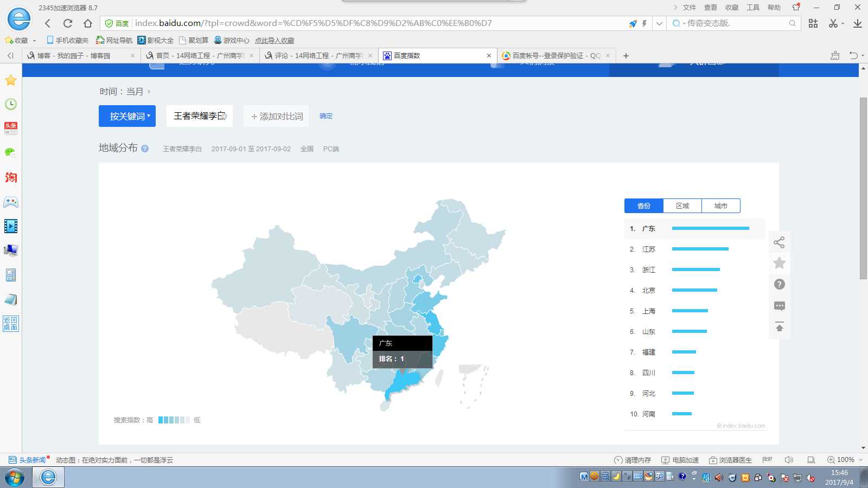The height and width of the screenshot is (488, 868).
Task: Click 添加对比词 to add comparison keyword
Action: (277, 116)
